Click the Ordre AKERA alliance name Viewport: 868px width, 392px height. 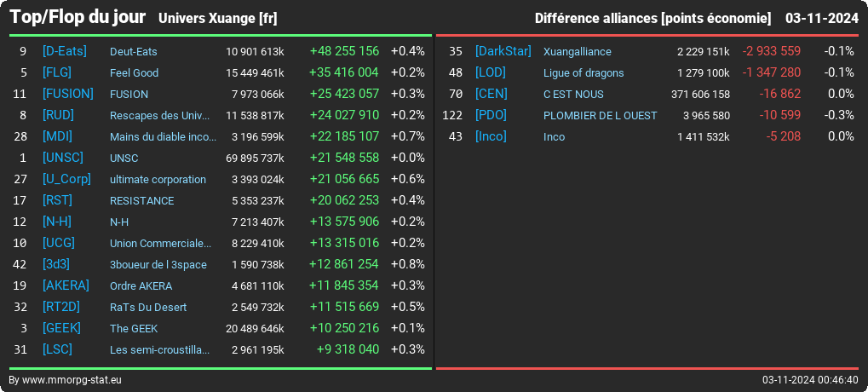coord(141,286)
